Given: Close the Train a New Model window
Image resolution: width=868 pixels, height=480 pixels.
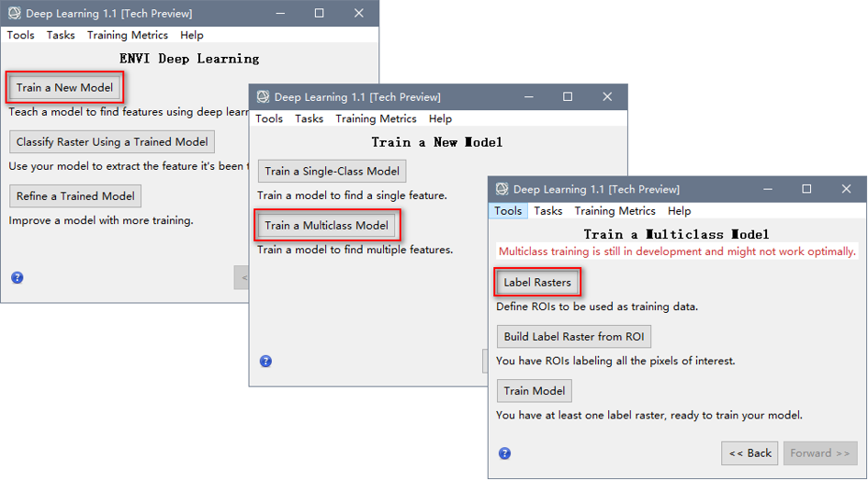Looking at the screenshot, I should pyautogui.click(x=607, y=96).
